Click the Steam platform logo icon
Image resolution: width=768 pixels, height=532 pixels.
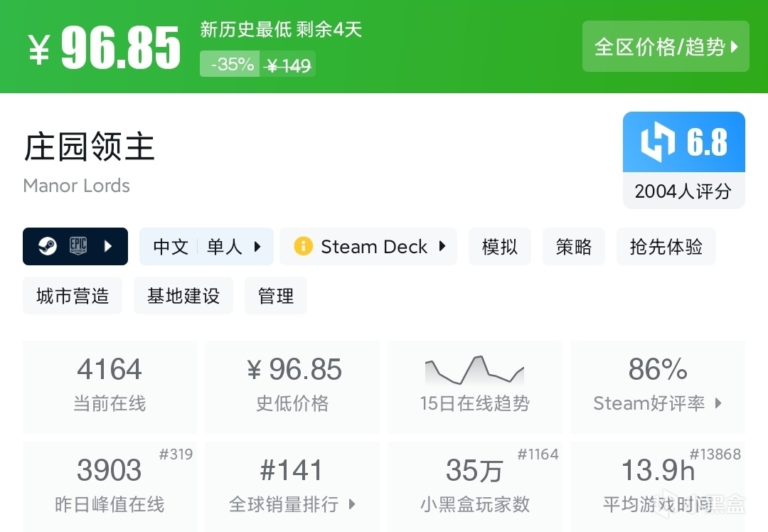[x=48, y=247]
